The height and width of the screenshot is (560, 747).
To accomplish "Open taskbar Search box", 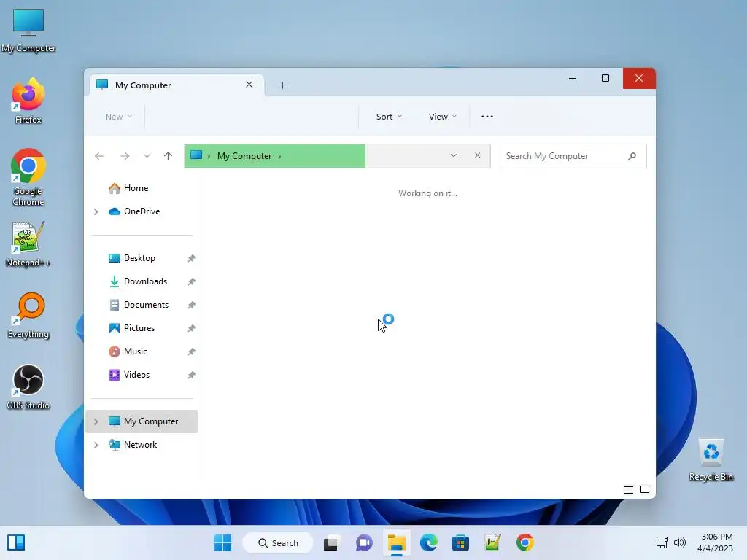I will pyautogui.click(x=278, y=542).
